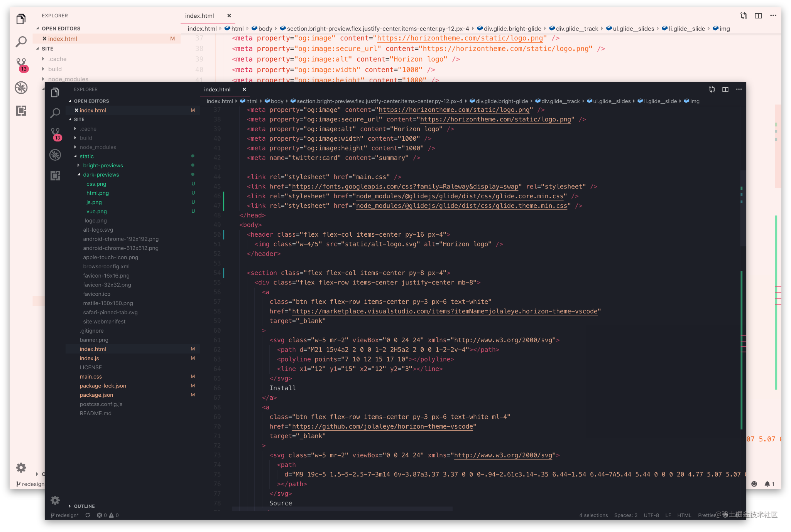Click synchronize changes icon in status bar
Screen dimensions: 791x532
coord(88,515)
